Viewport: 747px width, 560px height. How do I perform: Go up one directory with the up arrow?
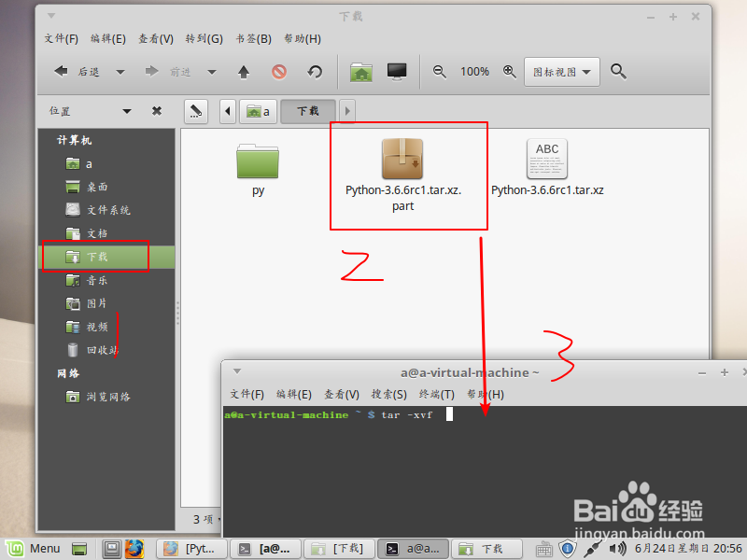245,71
